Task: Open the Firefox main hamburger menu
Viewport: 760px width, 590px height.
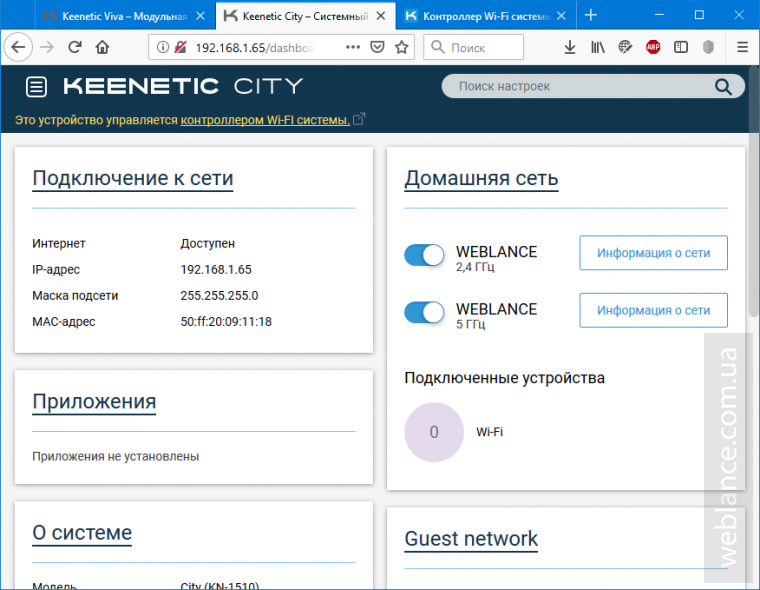Action: click(x=742, y=47)
